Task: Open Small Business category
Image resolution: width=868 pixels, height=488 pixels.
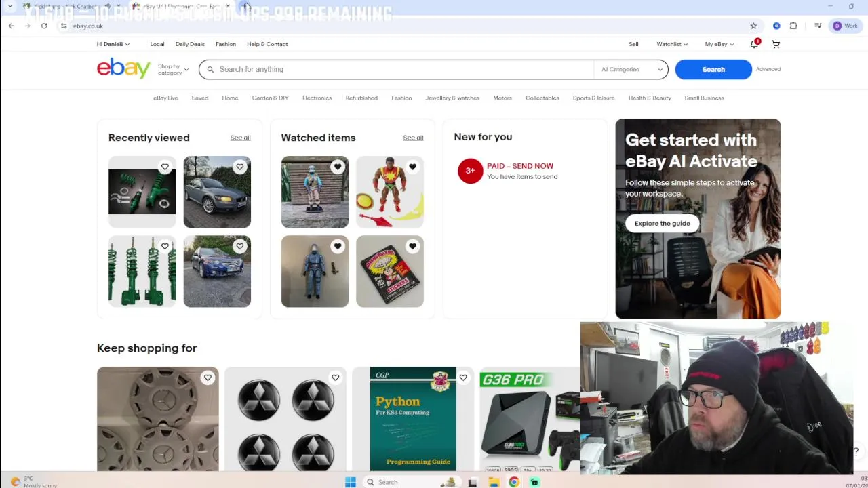Action: (x=704, y=98)
